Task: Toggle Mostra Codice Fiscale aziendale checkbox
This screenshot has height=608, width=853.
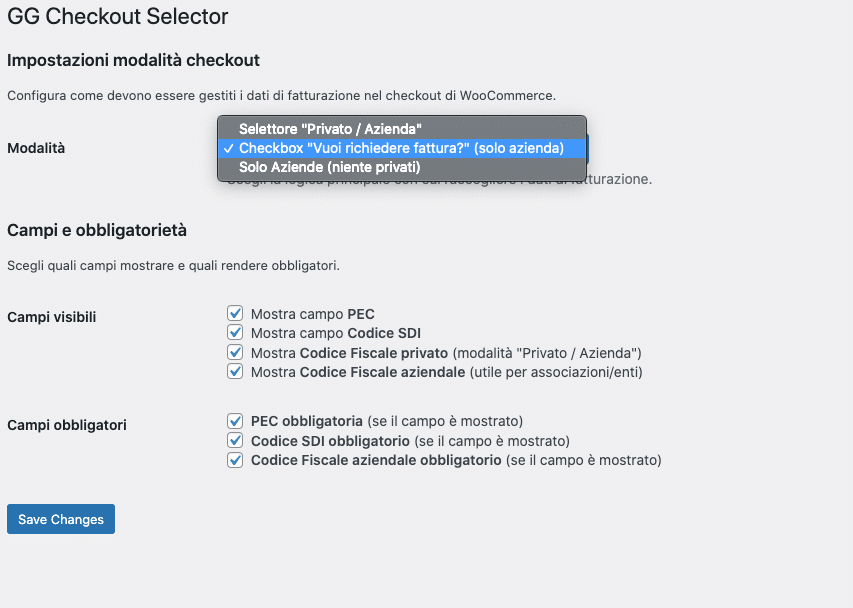Action: (x=236, y=372)
